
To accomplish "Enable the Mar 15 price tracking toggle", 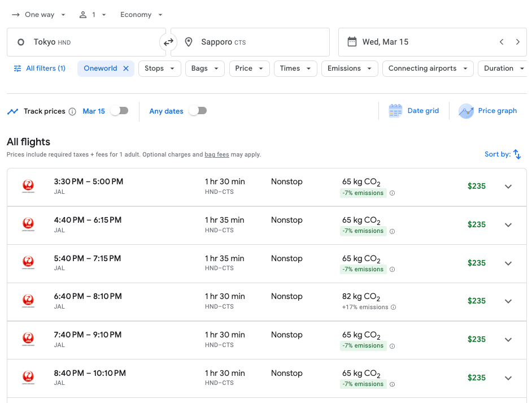I will click(119, 111).
